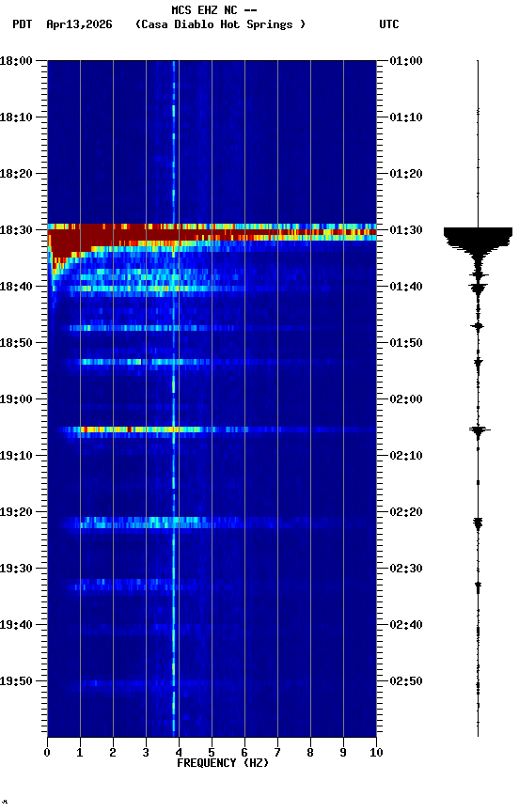Click the 'FREQUENCY (HZ)' axis title
Image resolution: width=519 pixels, height=812 pixels.
point(223,763)
